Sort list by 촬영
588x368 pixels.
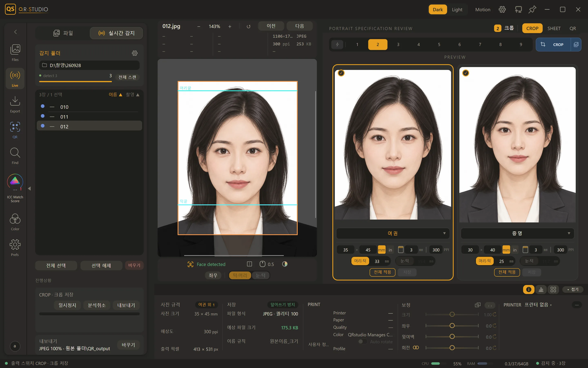coord(133,95)
